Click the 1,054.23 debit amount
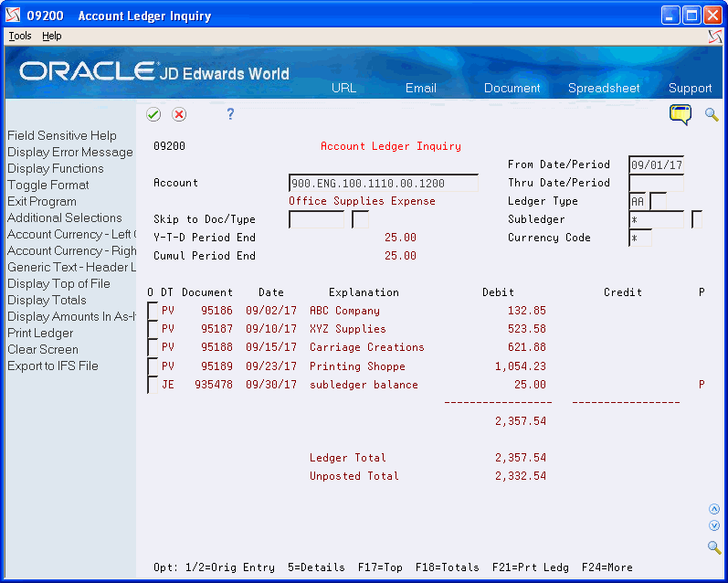The image size is (728, 583). [x=520, y=366]
